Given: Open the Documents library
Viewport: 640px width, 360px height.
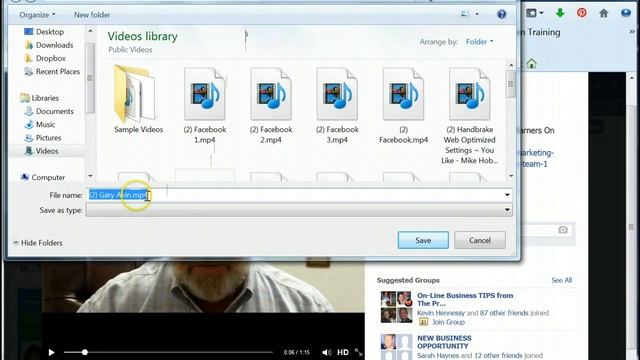Looking at the screenshot, I should (54, 111).
